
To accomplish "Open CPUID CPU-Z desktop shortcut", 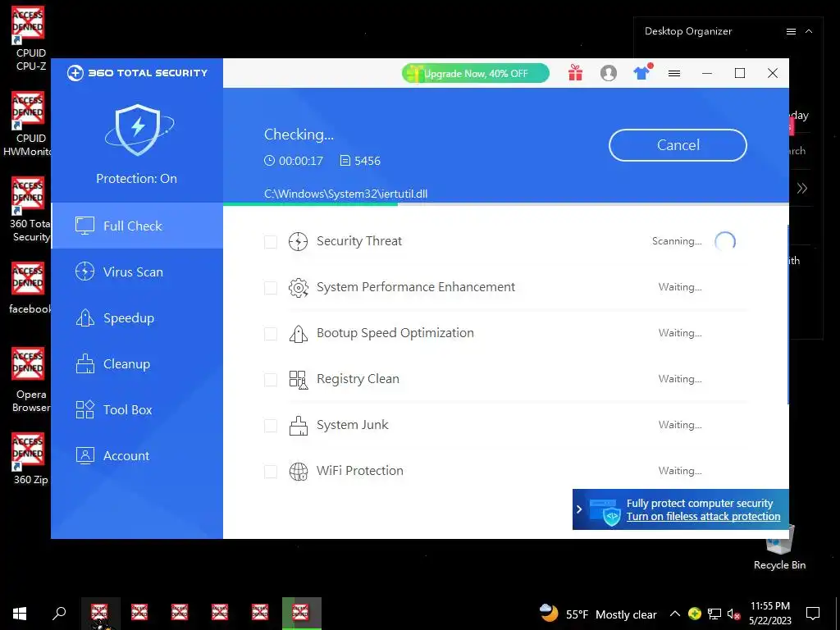I will [29, 39].
